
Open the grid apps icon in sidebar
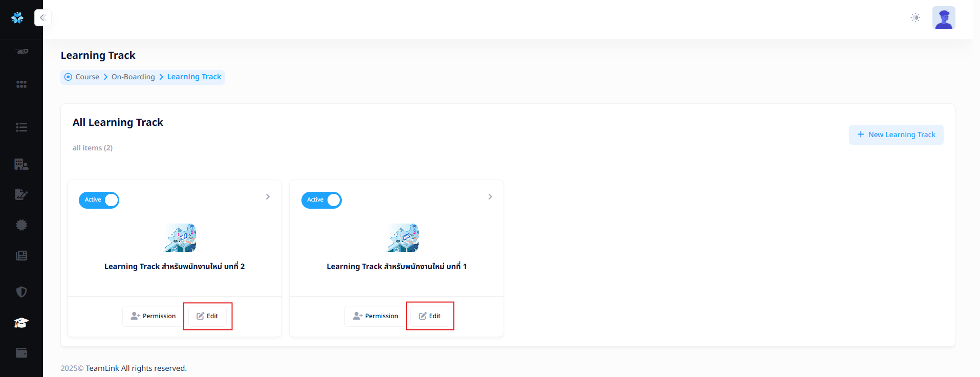[21, 84]
